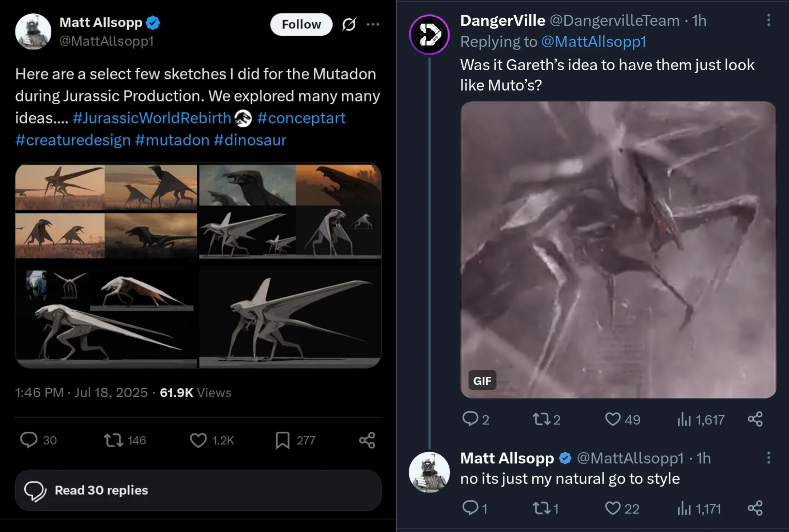Open Matt Allsopp's avatar beside his reply
Image resolution: width=789 pixels, height=532 pixels.
coord(429,472)
